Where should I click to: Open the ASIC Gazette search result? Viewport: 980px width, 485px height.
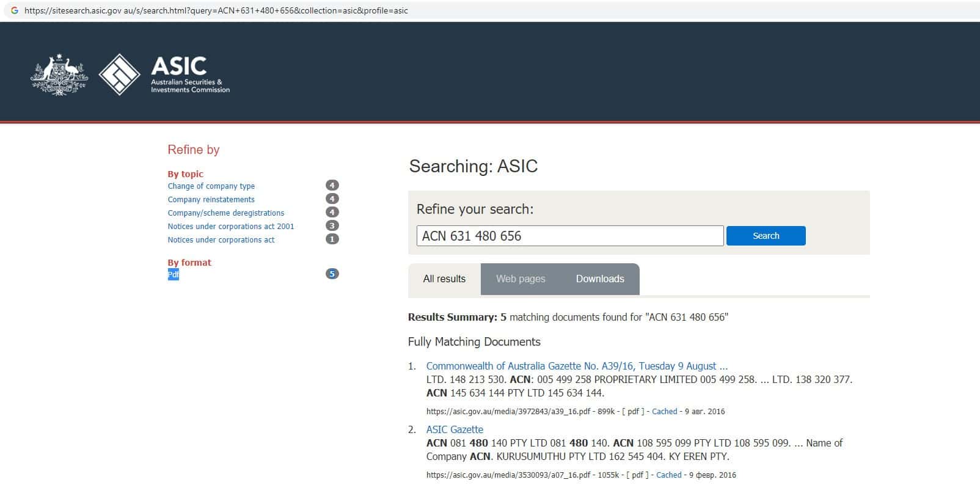pyautogui.click(x=455, y=430)
